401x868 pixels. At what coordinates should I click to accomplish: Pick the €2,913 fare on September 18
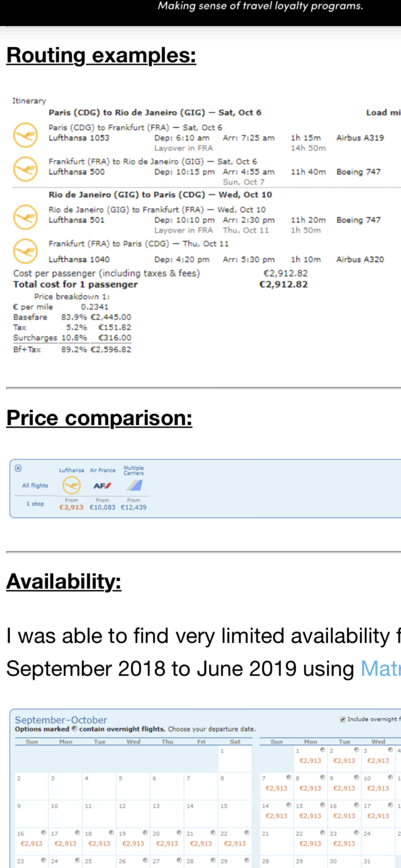click(x=99, y=844)
